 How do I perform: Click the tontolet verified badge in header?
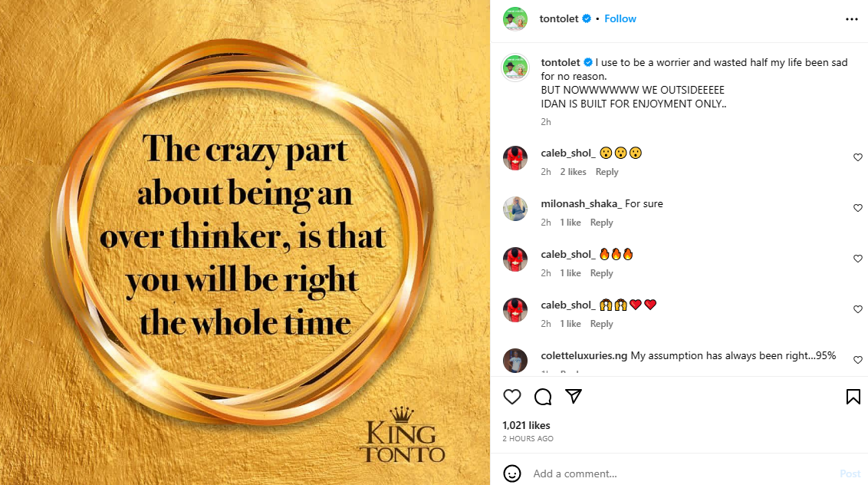pyautogui.click(x=587, y=18)
